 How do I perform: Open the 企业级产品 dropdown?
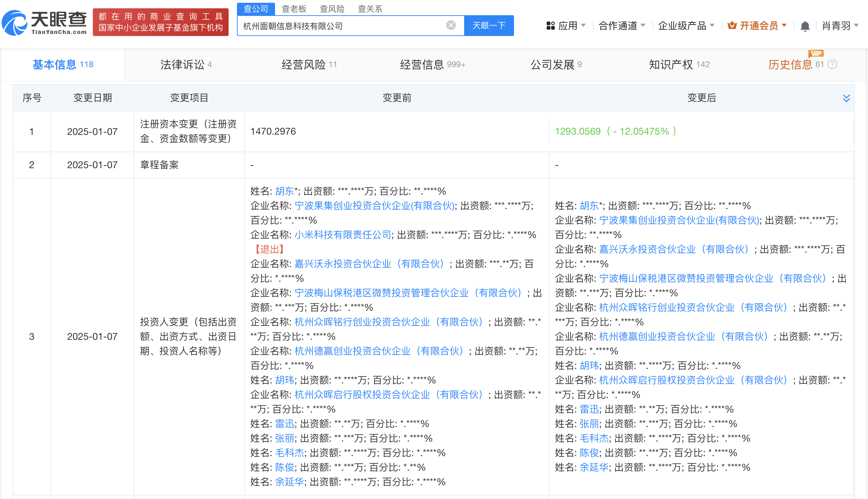tap(686, 26)
